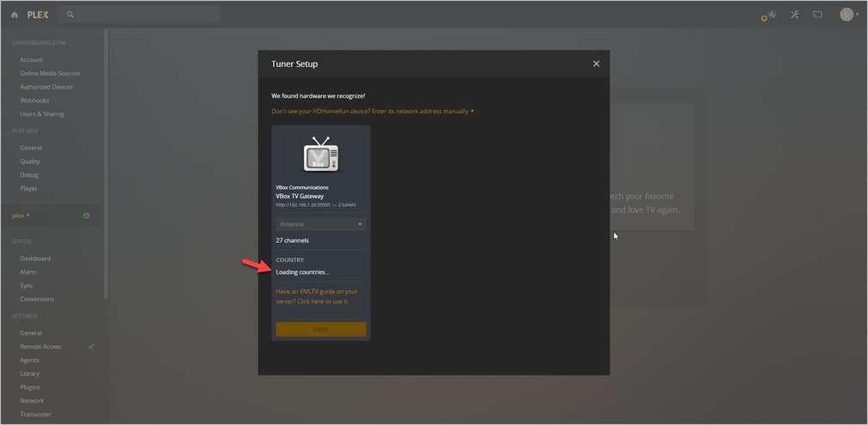This screenshot has width=868, height=425.
Task: Open Plex Web General settings
Action: click(31, 148)
